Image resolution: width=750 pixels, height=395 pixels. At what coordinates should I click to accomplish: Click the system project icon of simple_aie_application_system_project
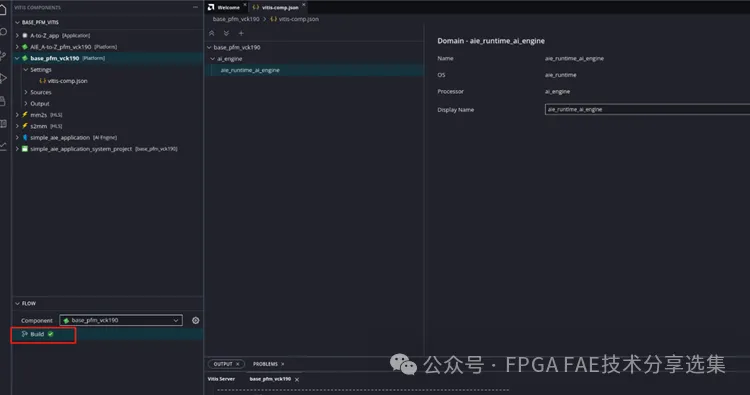25,149
